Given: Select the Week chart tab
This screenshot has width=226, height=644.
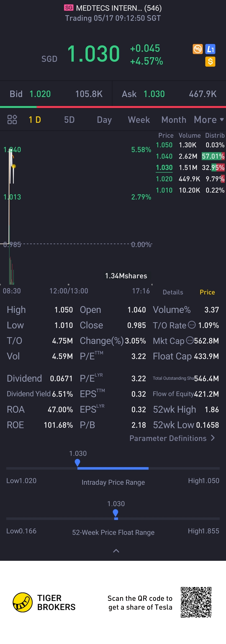Looking at the screenshot, I should coord(139,119).
